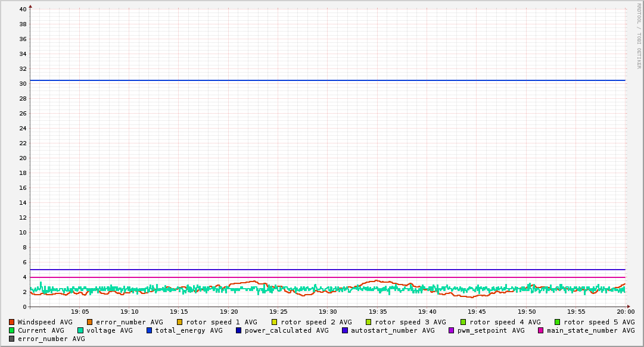The height and width of the screenshot is (347, 644).
Task: Click the rotor speed 3 AVG legend swatch
Action: point(369,322)
